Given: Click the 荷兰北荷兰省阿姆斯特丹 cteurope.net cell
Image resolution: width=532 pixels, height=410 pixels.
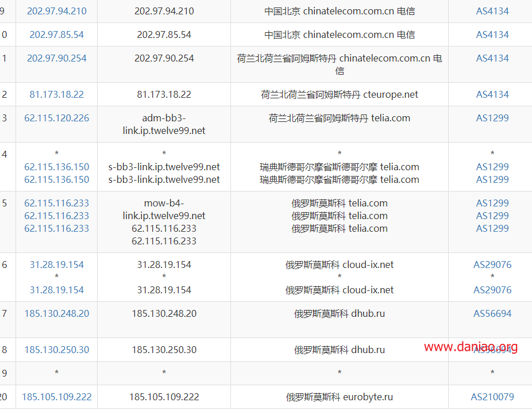Looking at the screenshot, I should [340, 94].
